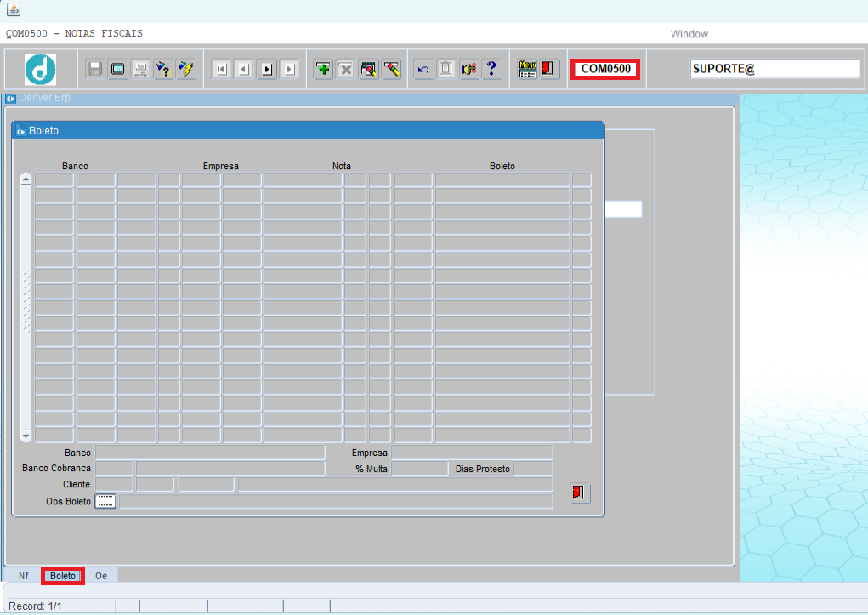Screen dimensions: 868x615
Task: Jump to the last record button
Action: pyautogui.click(x=289, y=70)
